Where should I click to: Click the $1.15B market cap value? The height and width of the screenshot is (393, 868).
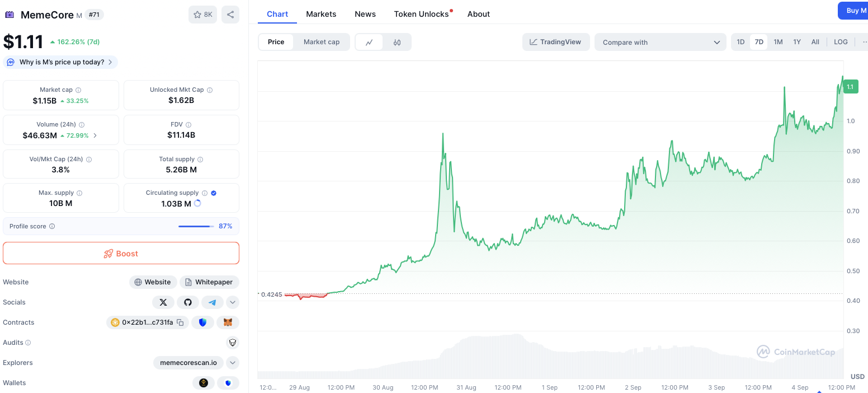point(45,101)
